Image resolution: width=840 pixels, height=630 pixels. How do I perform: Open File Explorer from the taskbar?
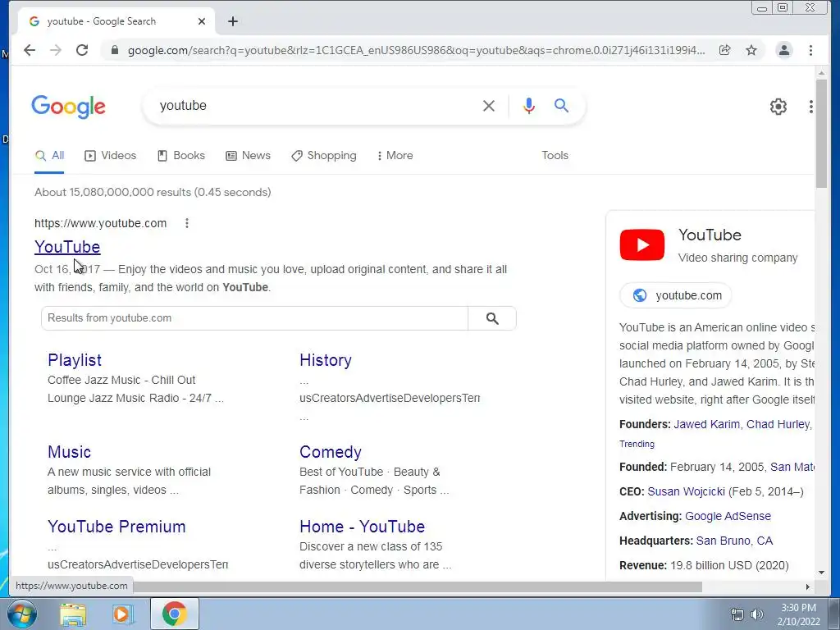[x=73, y=614]
